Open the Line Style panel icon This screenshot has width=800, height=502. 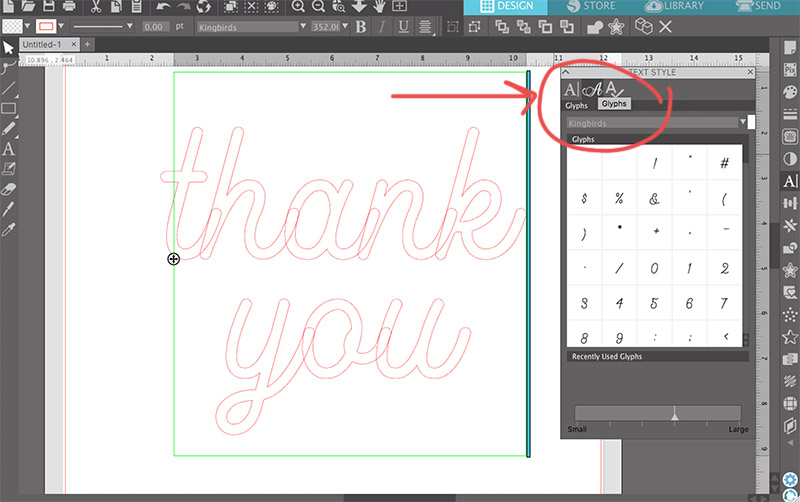790,114
